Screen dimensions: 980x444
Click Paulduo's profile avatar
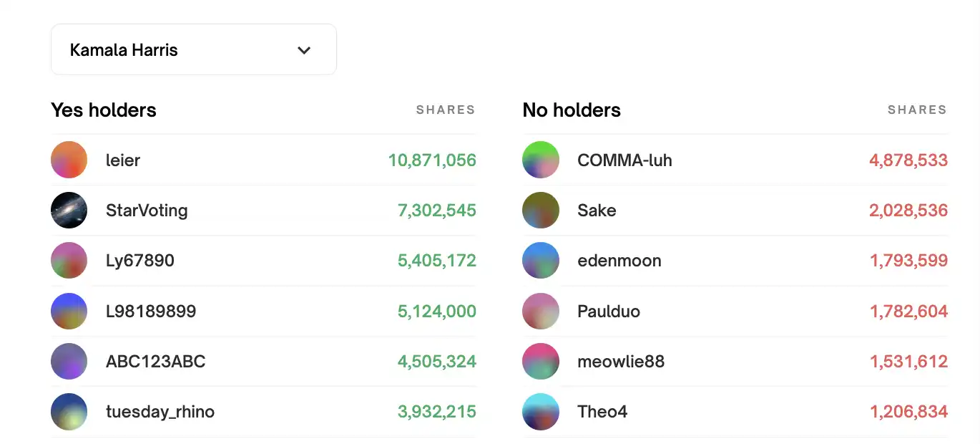(541, 311)
